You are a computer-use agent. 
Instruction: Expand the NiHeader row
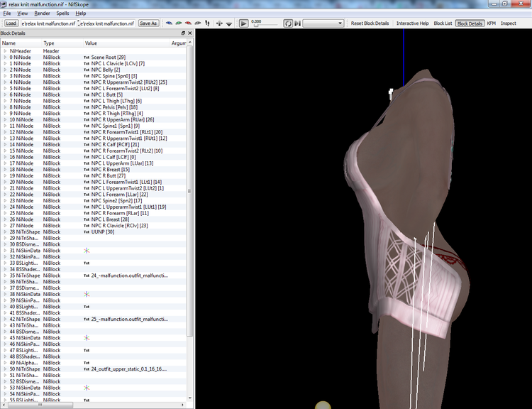5,51
